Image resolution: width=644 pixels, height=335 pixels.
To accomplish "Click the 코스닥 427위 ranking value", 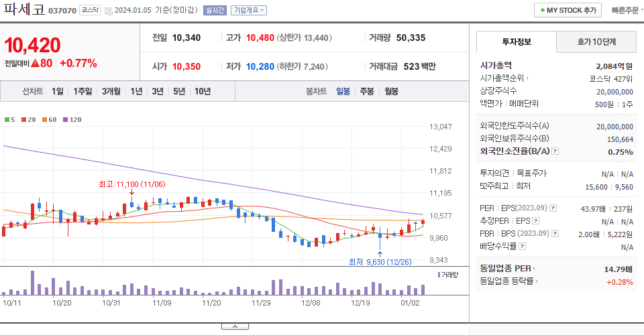I will click(x=611, y=79).
